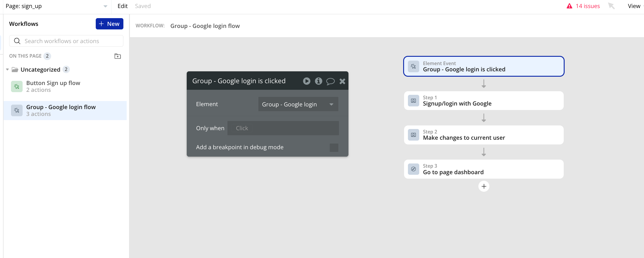Screen dimensions: 644x258
Task: Select the Group - Google login flow workflow
Action: click(x=65, y=111)
